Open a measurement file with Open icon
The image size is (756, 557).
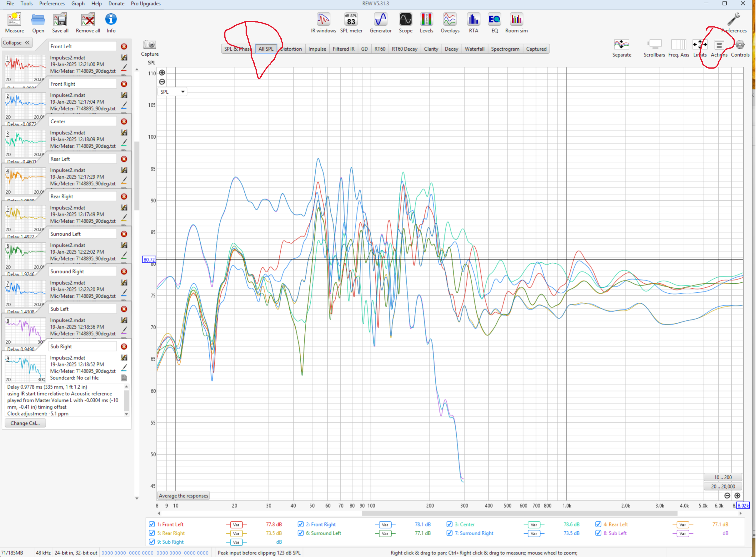coord(38,19)
